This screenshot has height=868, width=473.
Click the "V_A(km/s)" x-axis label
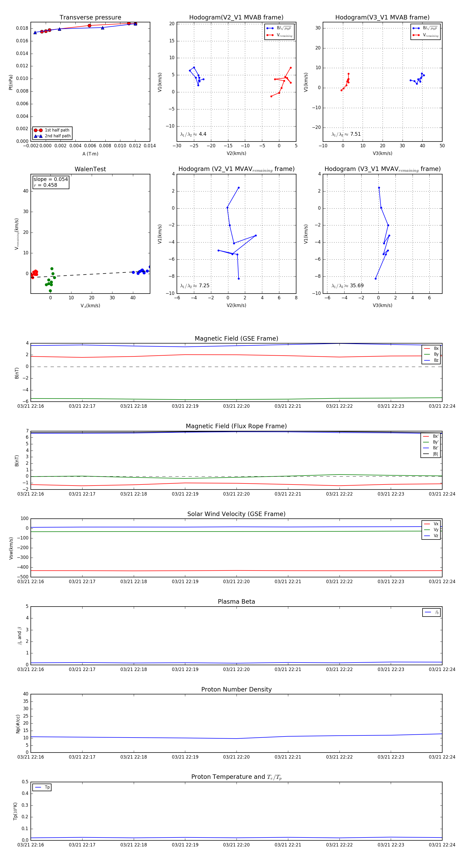point(90,306)
